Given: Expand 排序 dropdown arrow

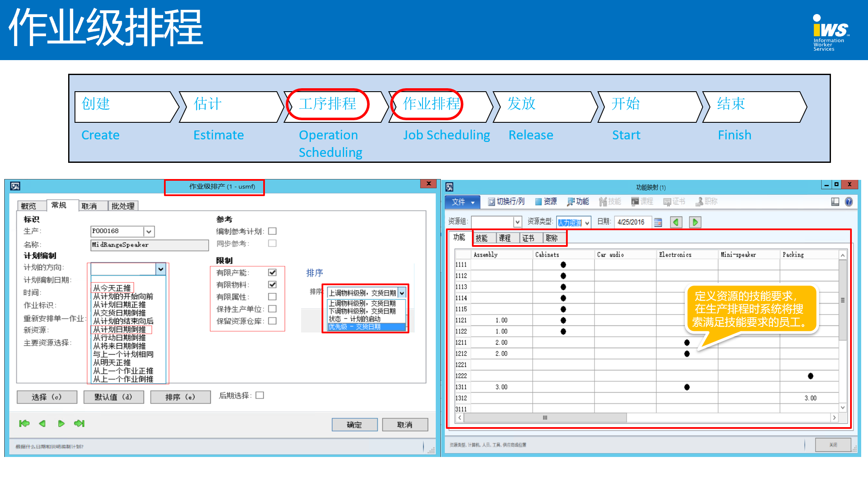Looking at the screenshot, I should tap(402, 293).
